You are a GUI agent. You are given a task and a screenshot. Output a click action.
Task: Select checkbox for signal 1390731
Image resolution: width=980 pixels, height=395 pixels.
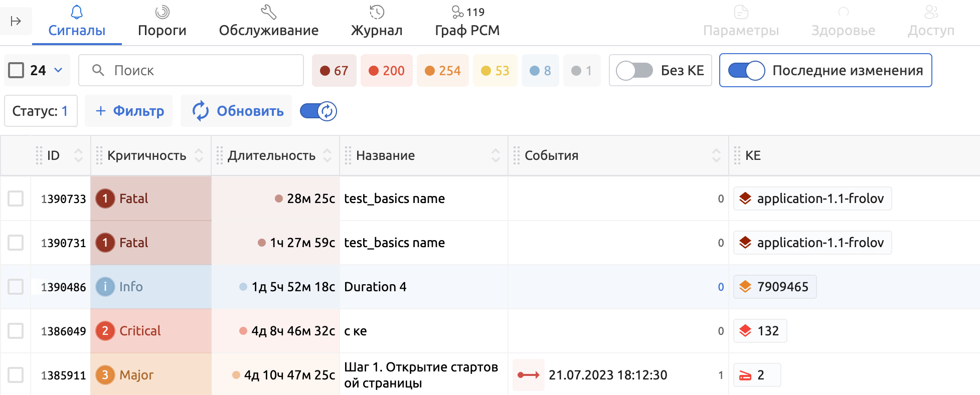pos(16,243)
